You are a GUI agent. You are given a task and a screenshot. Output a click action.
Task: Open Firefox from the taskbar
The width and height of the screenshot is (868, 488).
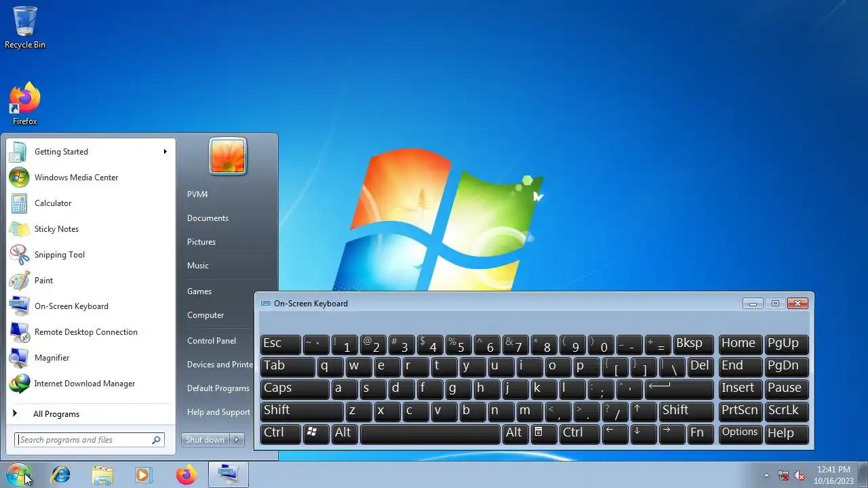[x=186, y=475]
